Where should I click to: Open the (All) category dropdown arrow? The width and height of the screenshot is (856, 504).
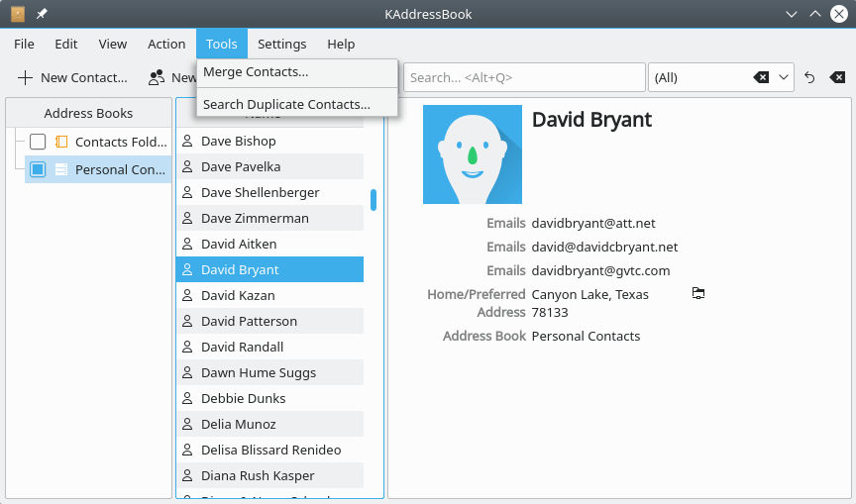point(784,77)
